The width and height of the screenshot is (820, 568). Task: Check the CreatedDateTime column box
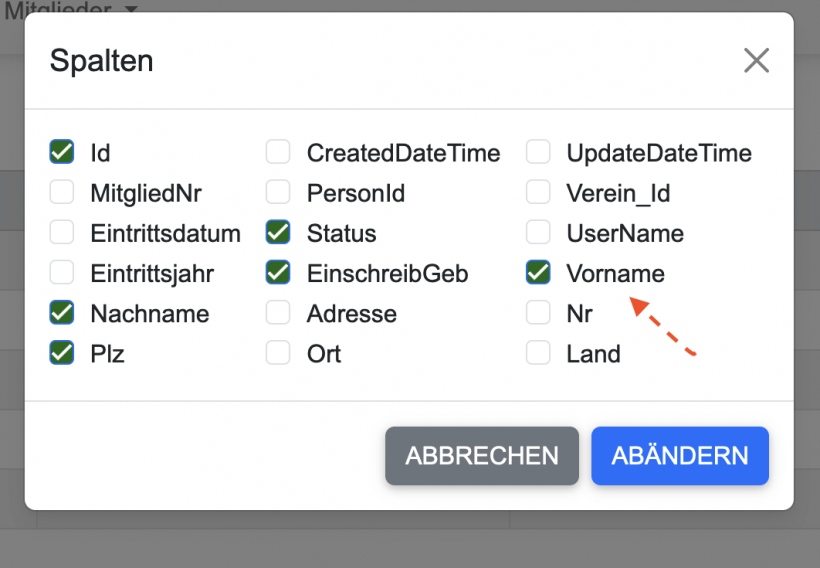point(278,152)
